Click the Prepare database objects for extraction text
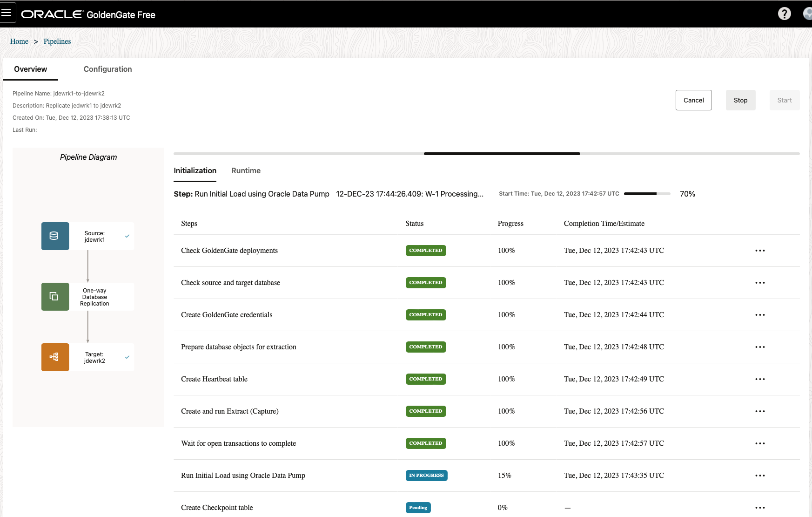The width and height of the screenshot is (812, 517). point(239,347)
